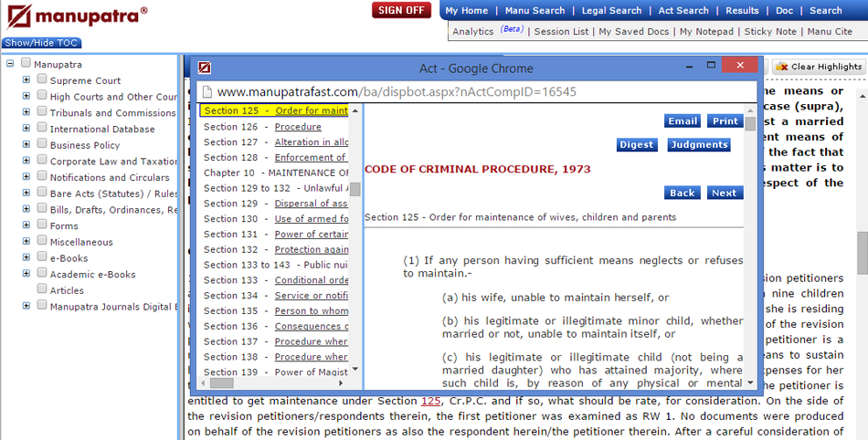Expand the Forms tree node
This screenshot has height=440, width=868.
click(x=26, y=225)
